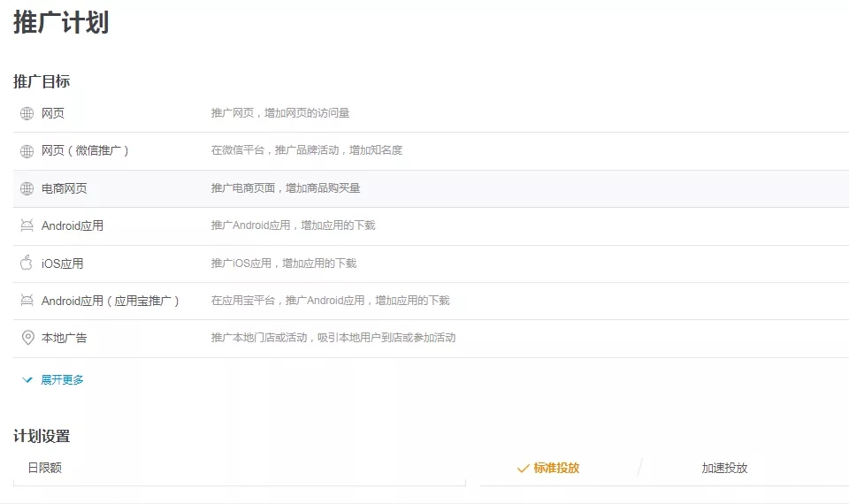Focus the 日限额 daily budget field
This screenshot has width=849, height=504.
(240, 468)
